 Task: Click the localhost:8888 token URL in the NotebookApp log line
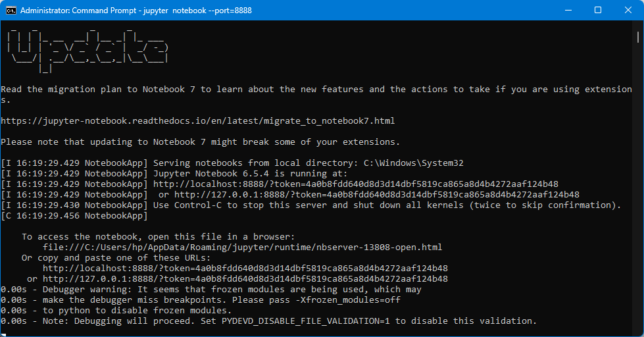356,184
